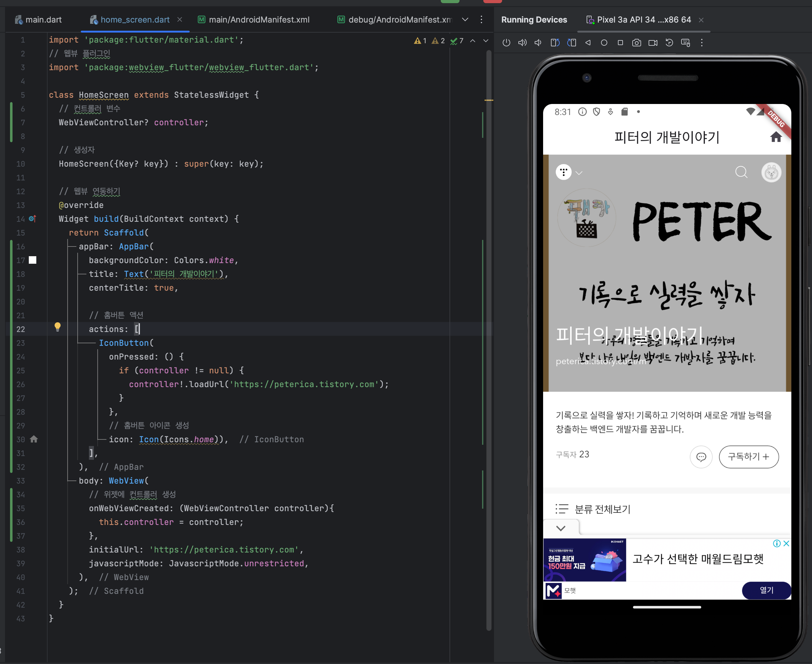Rotate the emulator device left

555,43
